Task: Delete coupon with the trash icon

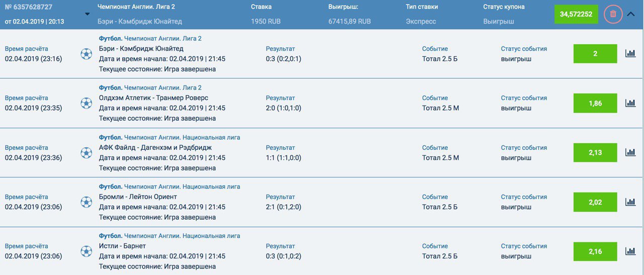Action: 613,14
